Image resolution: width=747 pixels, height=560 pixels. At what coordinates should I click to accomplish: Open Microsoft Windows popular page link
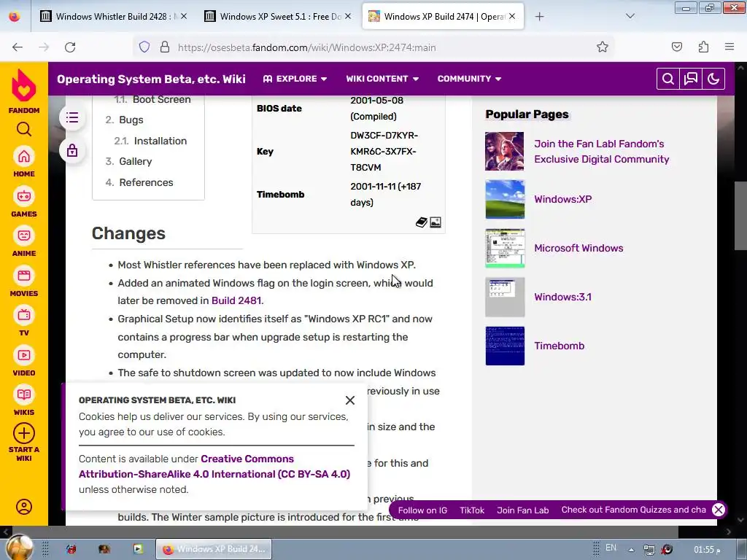coord(578,248)
